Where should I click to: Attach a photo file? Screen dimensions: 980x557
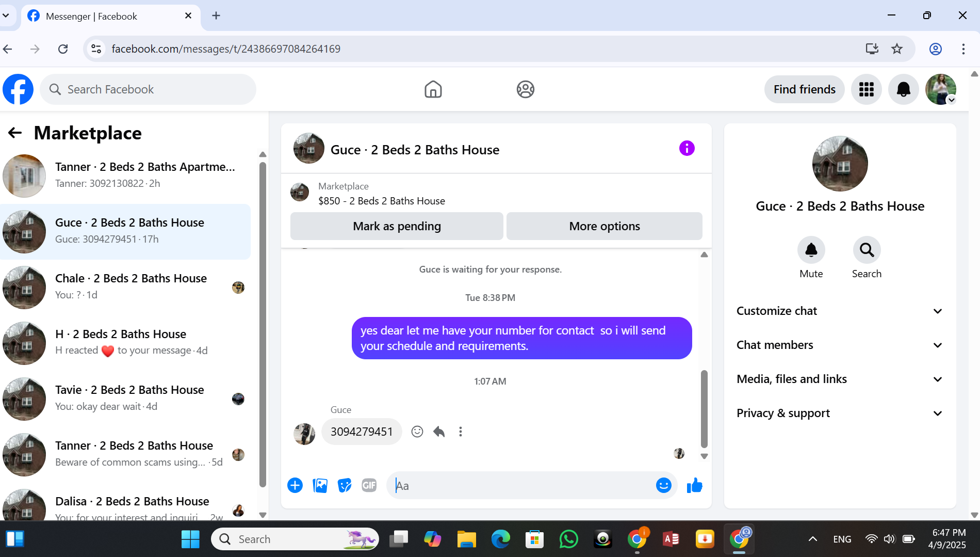320,485
